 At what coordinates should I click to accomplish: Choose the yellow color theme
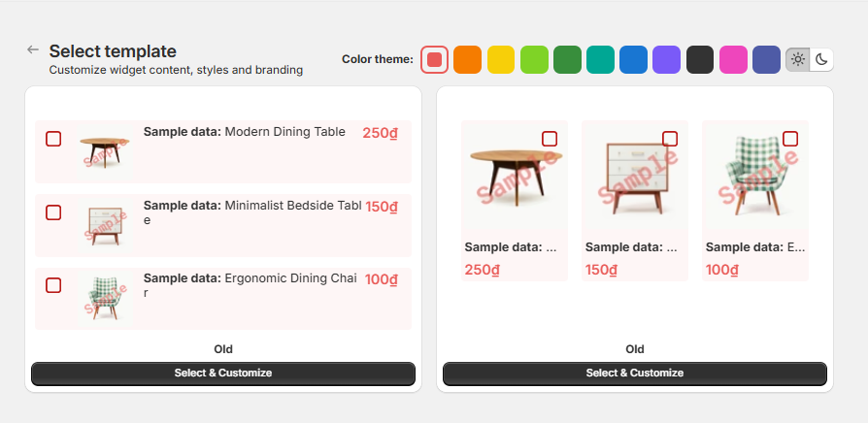[x=501, y=59]
